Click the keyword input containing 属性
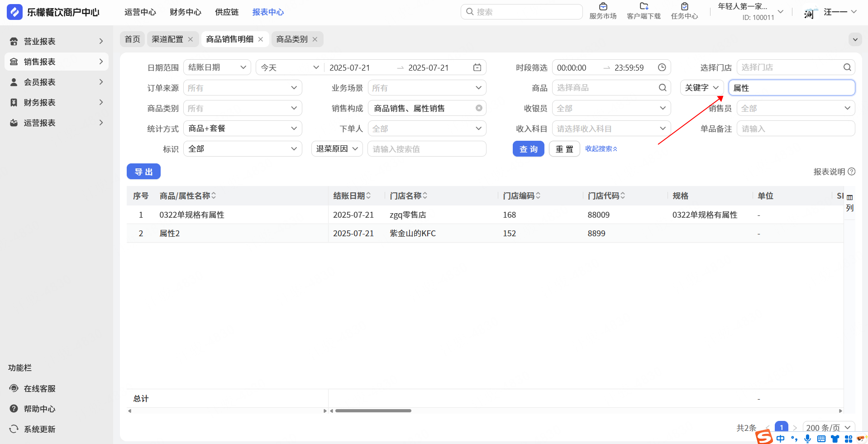 click(x=792, y=88)
